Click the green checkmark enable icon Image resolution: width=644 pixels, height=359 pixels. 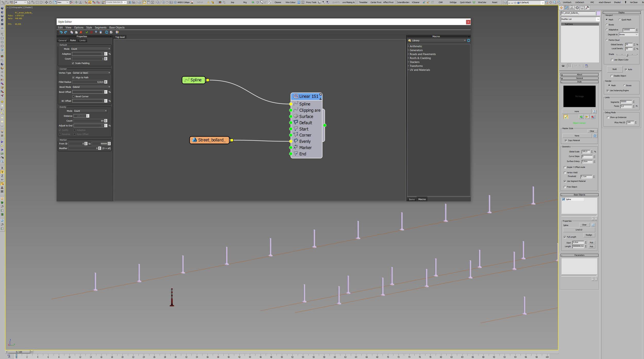[87, 32]
